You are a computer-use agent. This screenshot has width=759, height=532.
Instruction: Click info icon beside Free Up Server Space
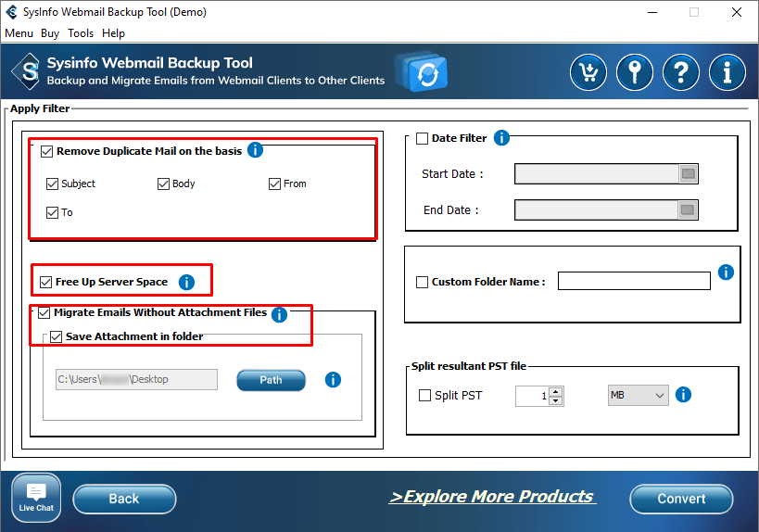tap(186, 282)
